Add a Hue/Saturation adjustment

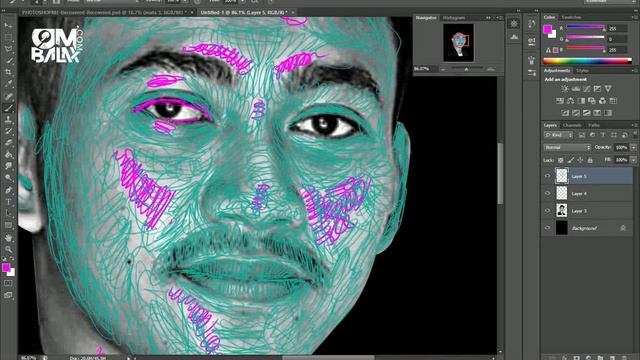(560, 101)
